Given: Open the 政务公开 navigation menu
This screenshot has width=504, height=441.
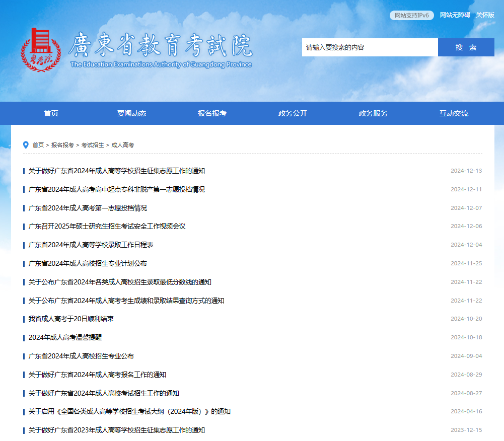Looking at the screenshot, I should coord(292,113).
